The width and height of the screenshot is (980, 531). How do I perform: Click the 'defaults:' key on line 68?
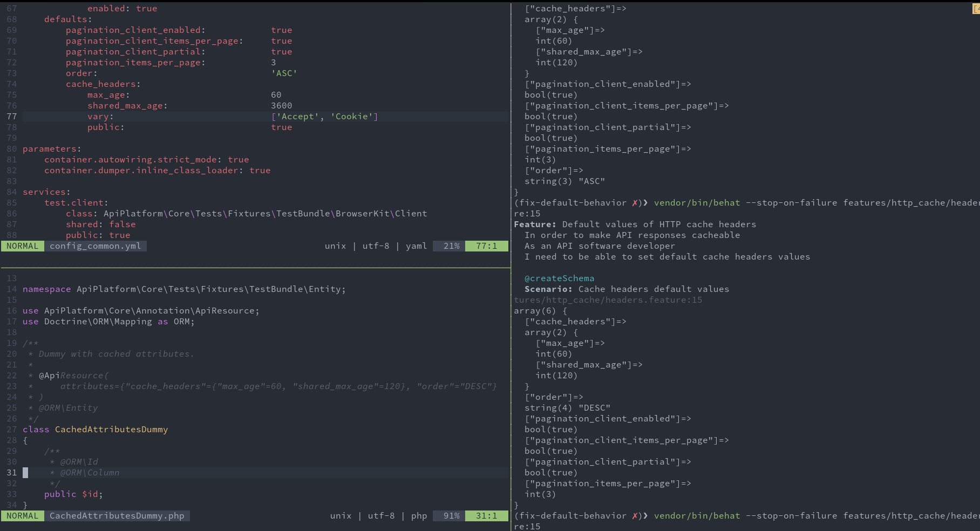[69, 19]
